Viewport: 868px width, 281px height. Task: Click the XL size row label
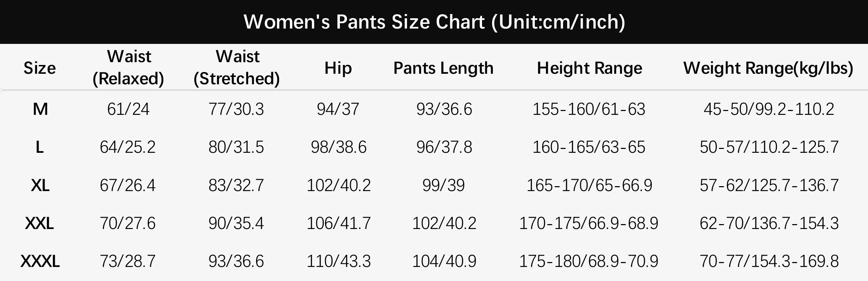click(x=40, y=185)
